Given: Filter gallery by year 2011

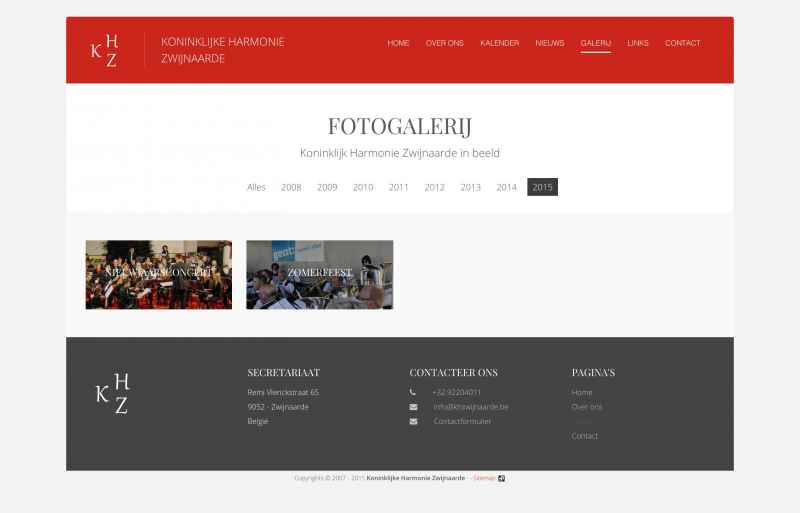Looking at the screenshot, I should point(398,187).
